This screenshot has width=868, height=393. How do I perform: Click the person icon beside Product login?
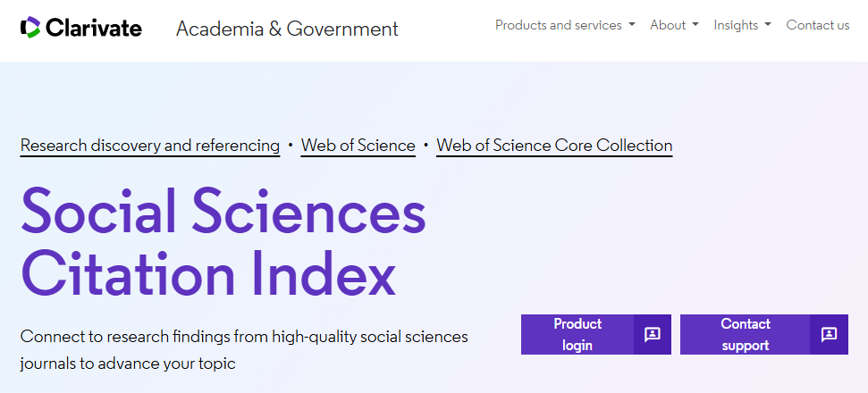(653, 335)
